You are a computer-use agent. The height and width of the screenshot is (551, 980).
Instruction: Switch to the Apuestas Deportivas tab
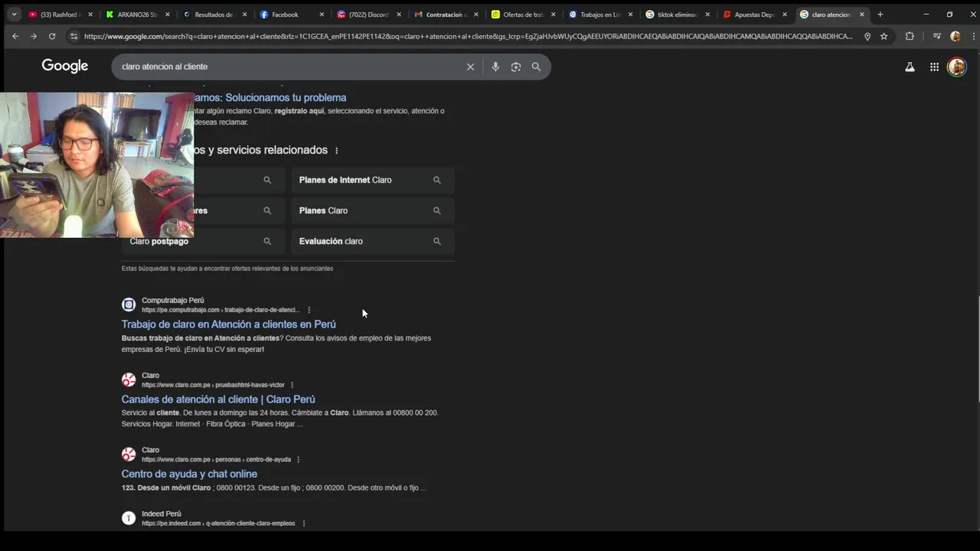(x=755, y=15)
